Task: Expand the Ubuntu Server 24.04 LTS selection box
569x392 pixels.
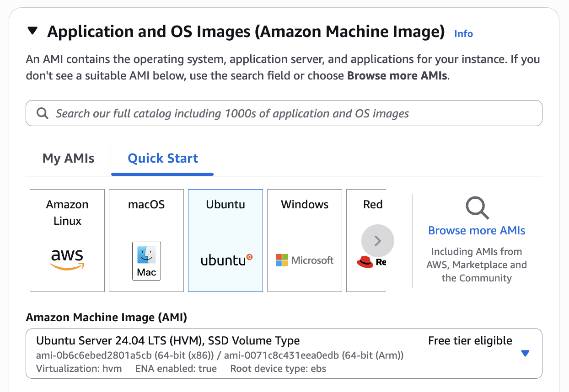Action: [229, 353]
